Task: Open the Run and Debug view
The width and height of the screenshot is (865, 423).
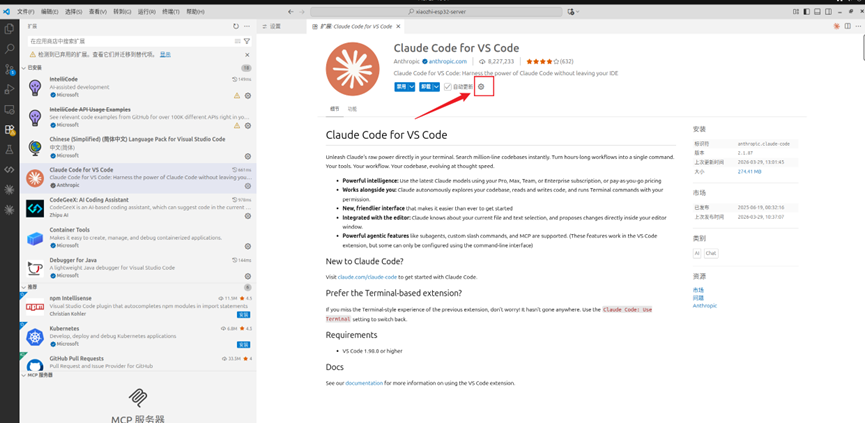Action: tap(9, 89)
